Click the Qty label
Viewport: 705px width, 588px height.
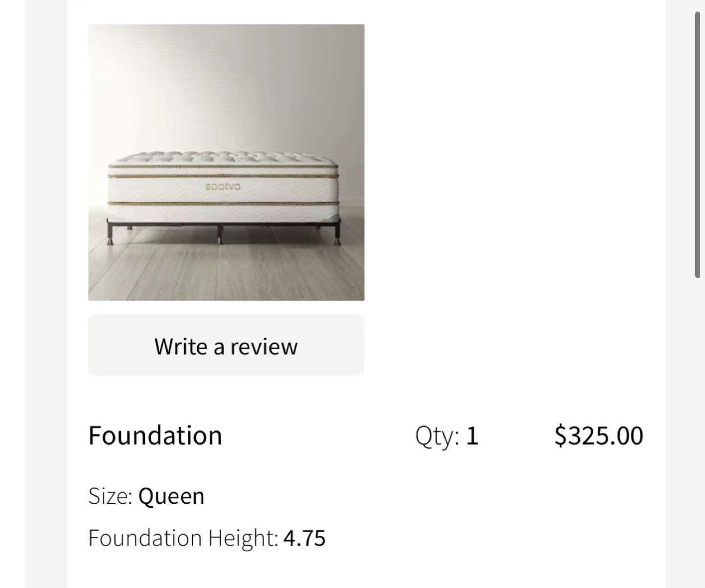click(437, 436)
